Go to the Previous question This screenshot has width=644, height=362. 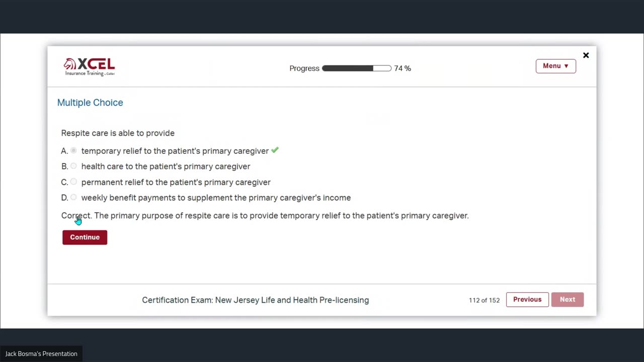click(x=527, y=299)
